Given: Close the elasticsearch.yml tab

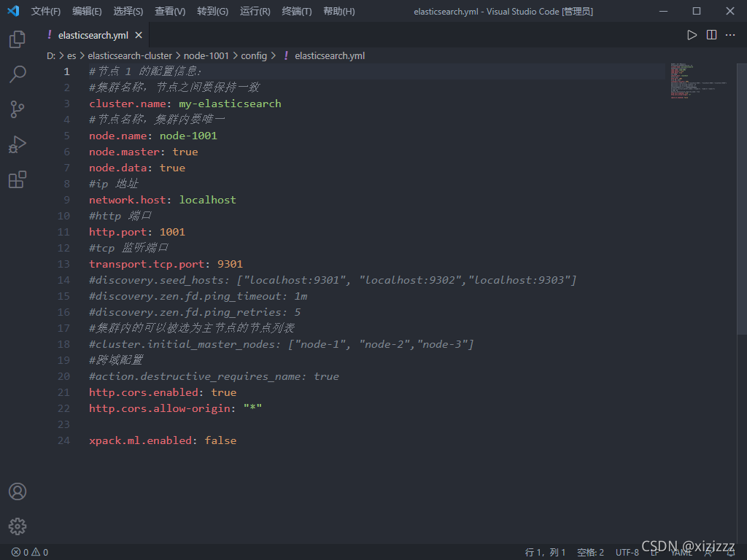Looking at the screenshot, I should point(139,35).
